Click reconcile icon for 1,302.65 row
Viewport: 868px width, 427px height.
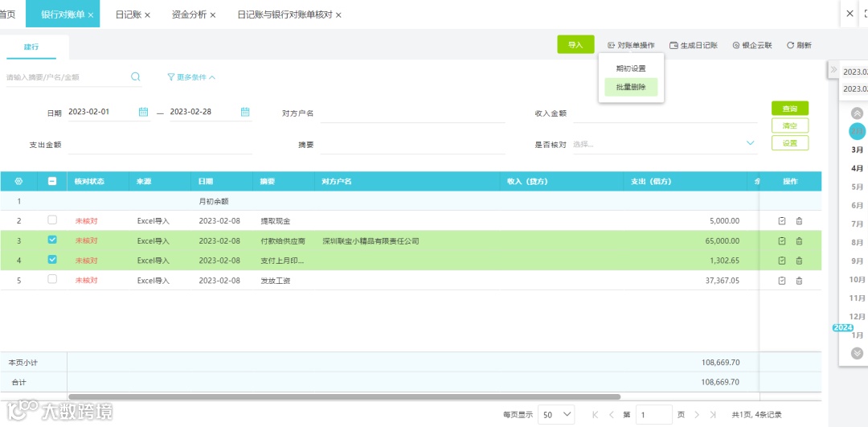coord(782,261)
